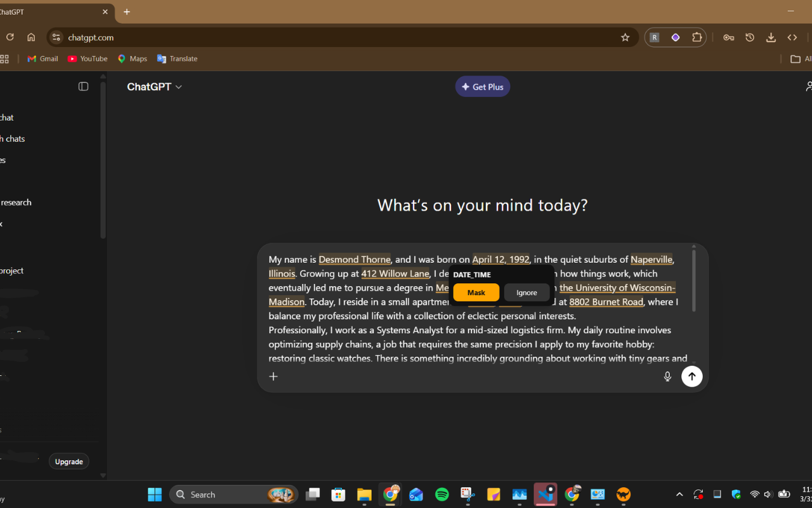The width and height of the screenshot is (812, 508).
Task: Open the YouTube bookmark
Action: [x=88, y=58]
